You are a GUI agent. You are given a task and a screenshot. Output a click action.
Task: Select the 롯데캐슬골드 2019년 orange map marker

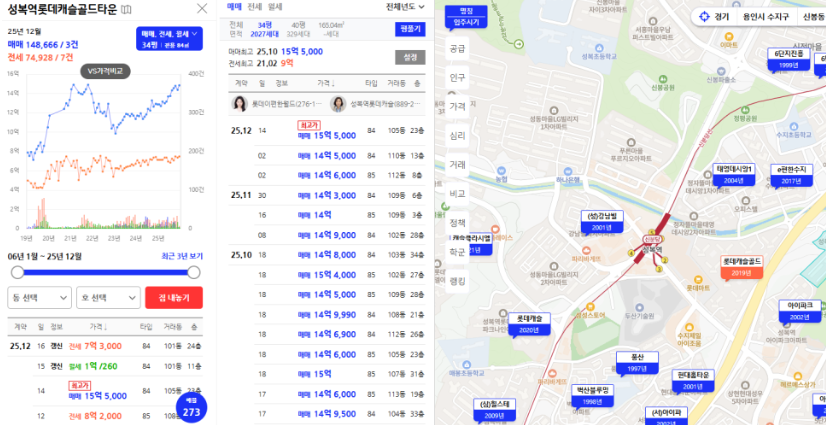[742, 267]
